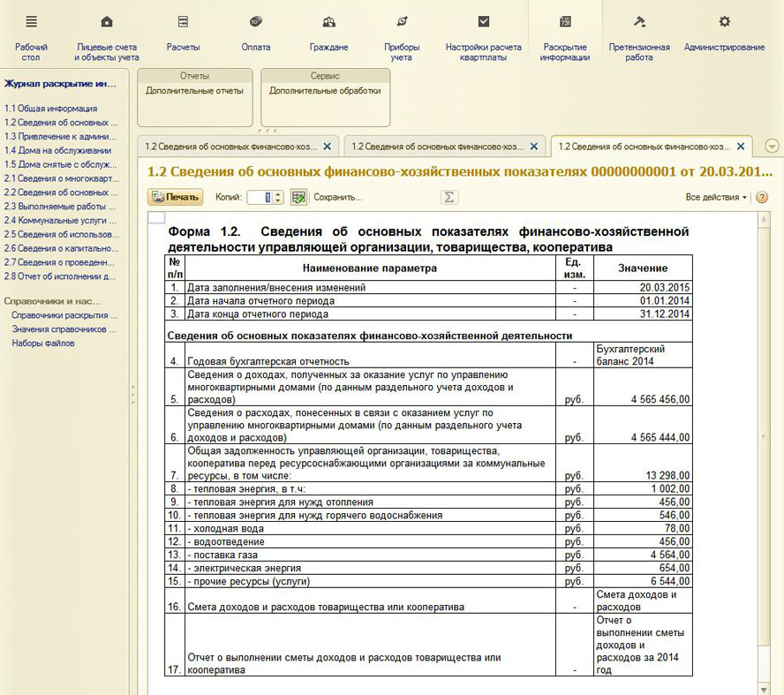This screenshot has height=695, width=784.
Task: Select the spreadsheet corner cell
Action: (x=156, y=217)
